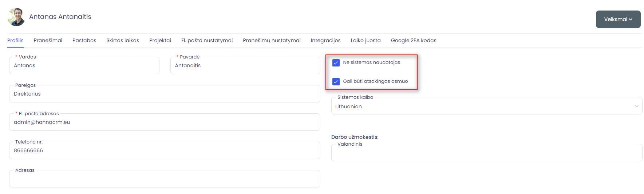644x194 pixels.
Task: Click the Pareigos field with Direktorius
Action: [x=165, y=94]
